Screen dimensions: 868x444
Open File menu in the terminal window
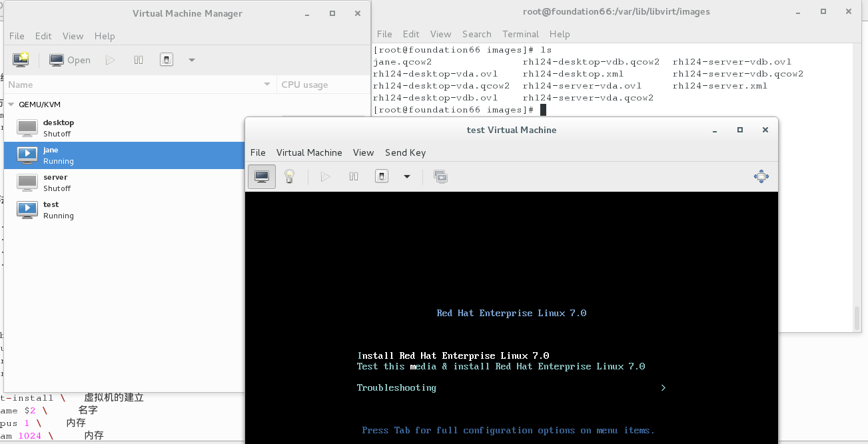(x=384, y=34)
